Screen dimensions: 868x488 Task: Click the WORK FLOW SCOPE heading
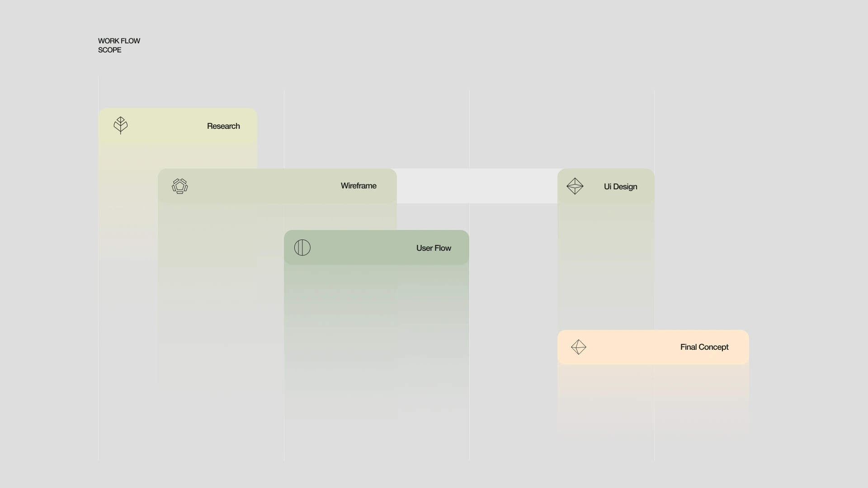[119, 45]
